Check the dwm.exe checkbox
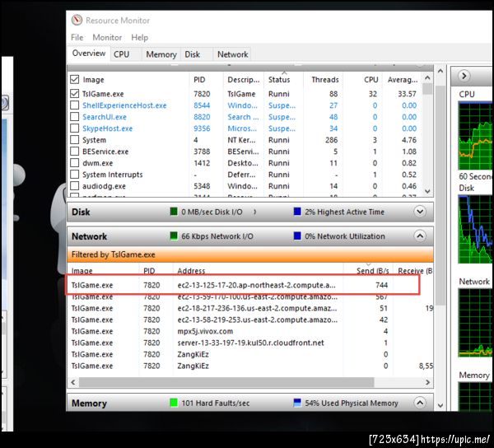This screenshot has height=448, width=494. tap(75, 163)
